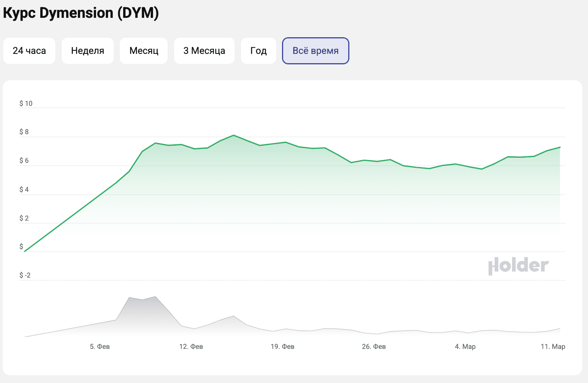Viewport: 588px width, 383px height.
Task: Click the price line peak near $8
Action: [234, 135]
